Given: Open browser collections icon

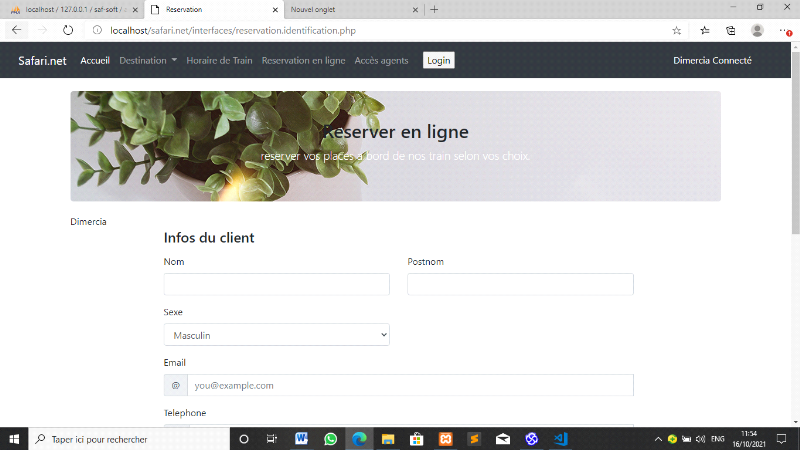Looking at the screenshot, I should [x=731, y=31].
